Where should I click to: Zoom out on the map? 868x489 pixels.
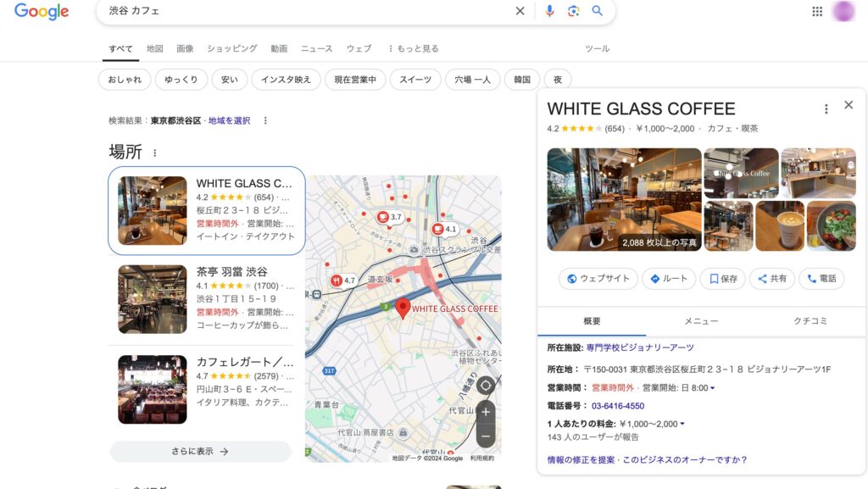486,436
